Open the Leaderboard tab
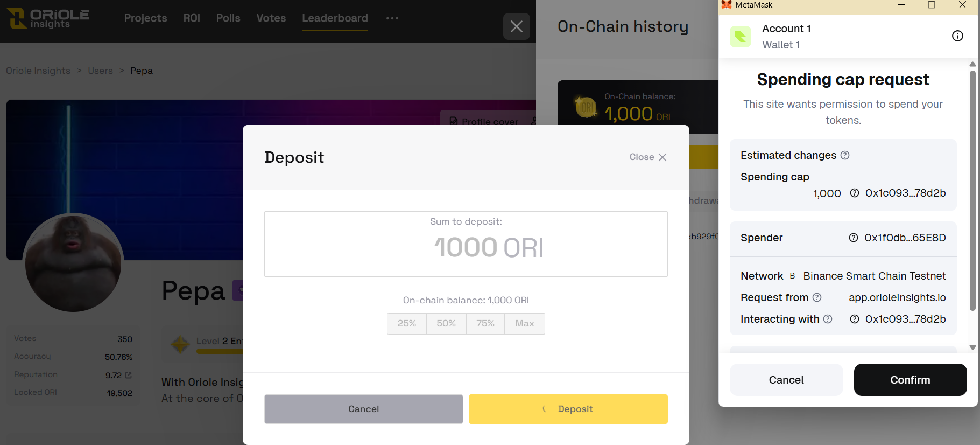This screenshot has height=445, width=980. point(335,18)
